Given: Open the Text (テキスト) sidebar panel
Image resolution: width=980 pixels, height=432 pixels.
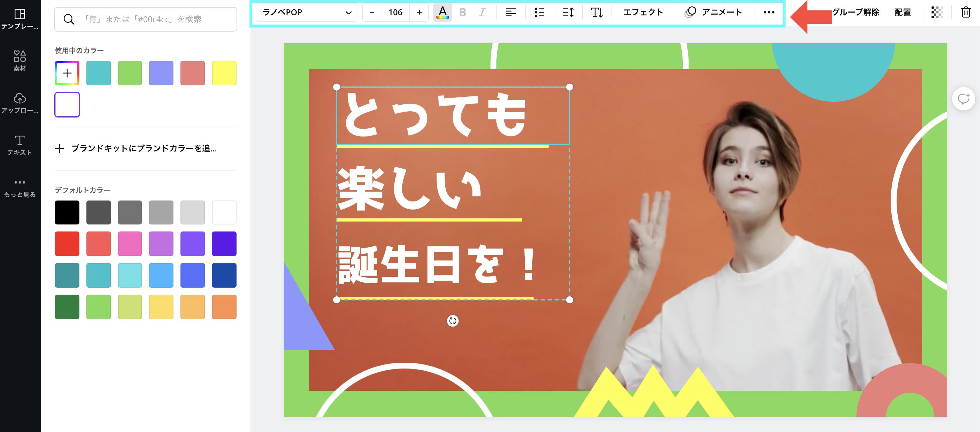Looking at the screenshot, I should tap(20, 145).
